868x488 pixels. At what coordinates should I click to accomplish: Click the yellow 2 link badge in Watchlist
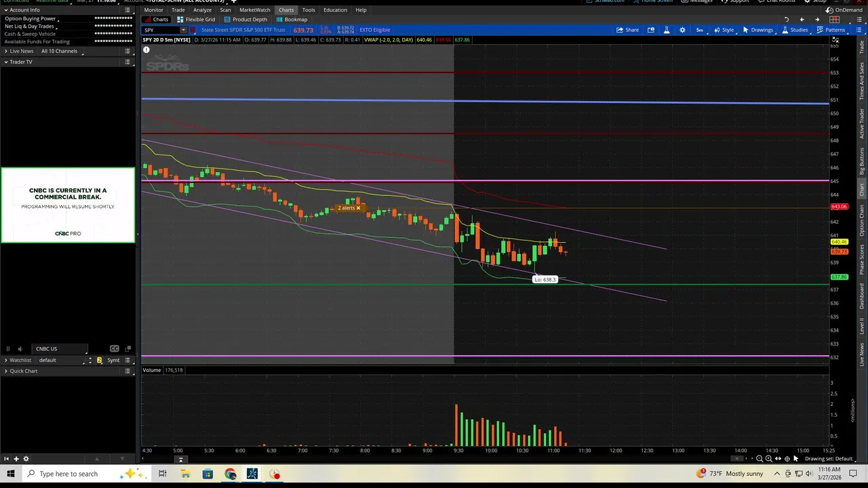tap(99, 360)
